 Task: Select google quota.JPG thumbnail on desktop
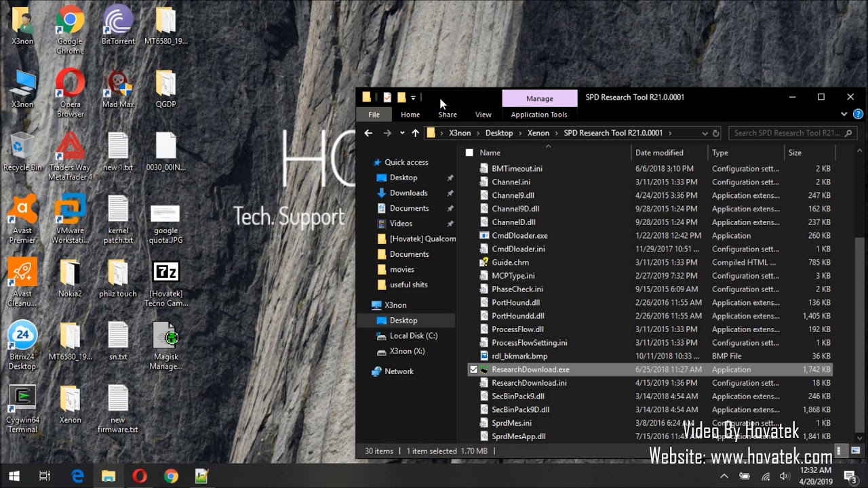165,224
